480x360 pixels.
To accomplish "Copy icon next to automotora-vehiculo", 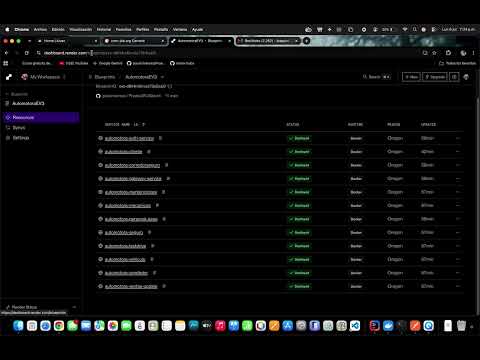I will click(152, 259).
